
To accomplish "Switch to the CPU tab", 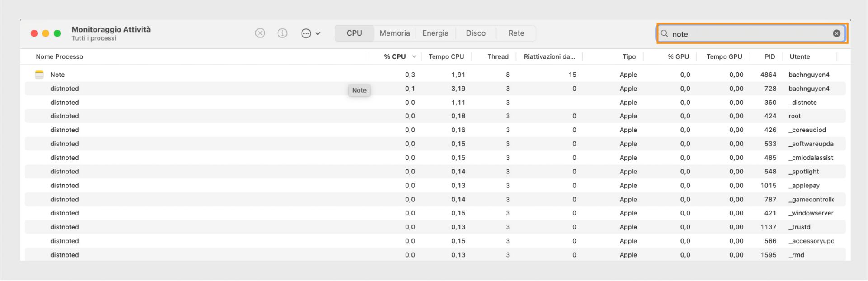I will 354,33.
